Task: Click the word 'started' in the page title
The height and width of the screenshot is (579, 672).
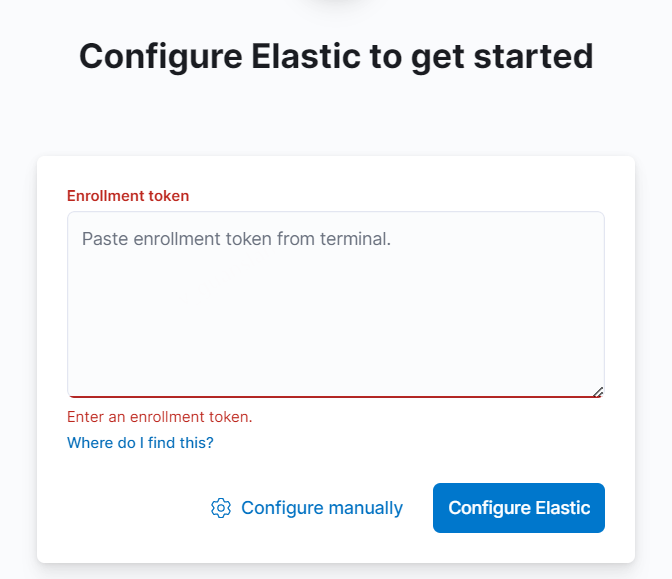Action: [534, 56]
